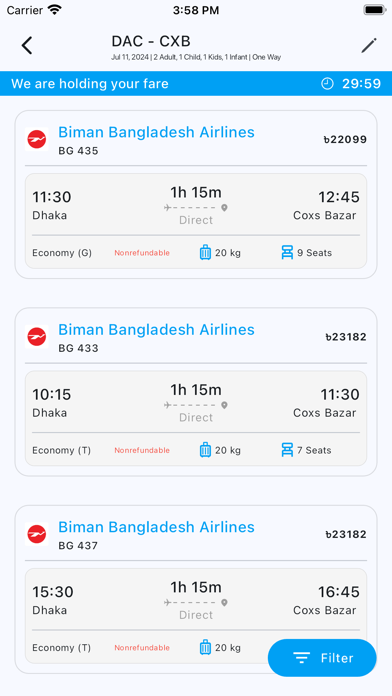392x696 pixels.
Task: Tap seat icon showing 7 Seats
Action: pyautogui.click(x=287, y=450)
